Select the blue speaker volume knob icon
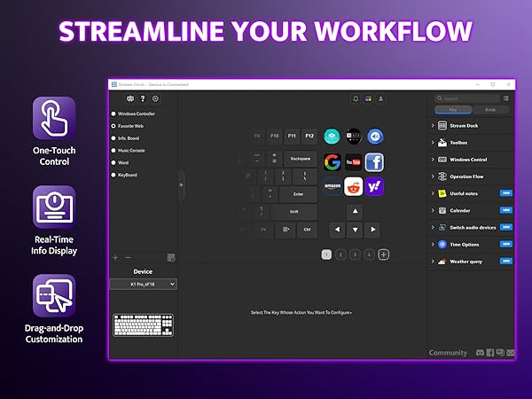 [375, 137]
